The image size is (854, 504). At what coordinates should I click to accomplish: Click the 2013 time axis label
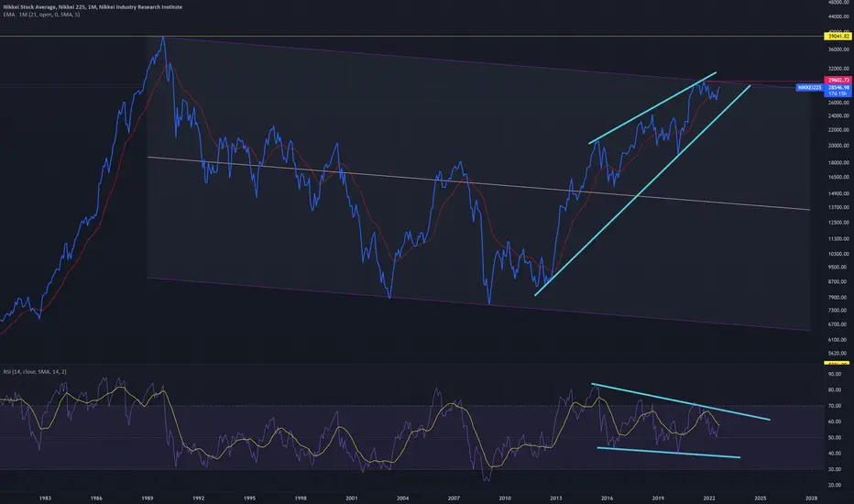556,498
